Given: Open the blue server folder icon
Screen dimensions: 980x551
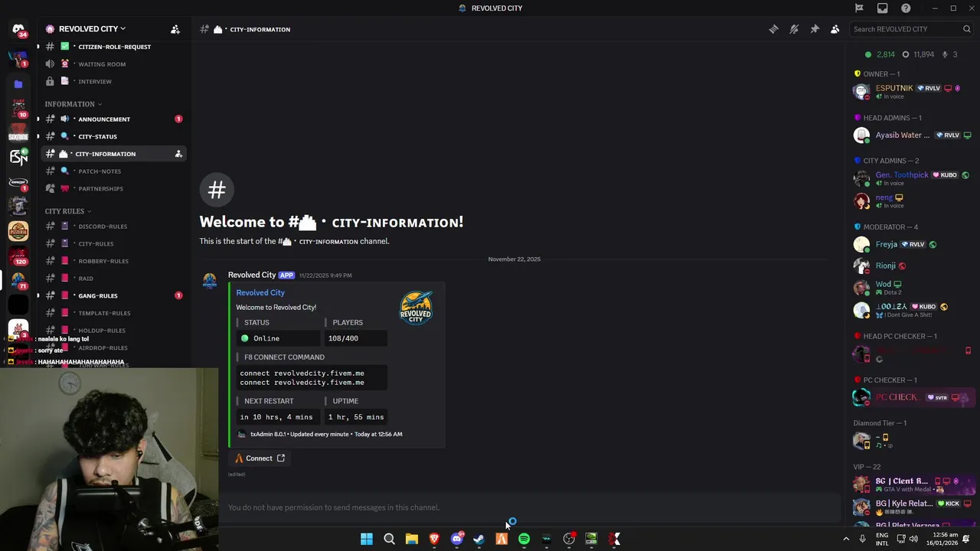Looking at the screenshot, I should coord(18,84).
